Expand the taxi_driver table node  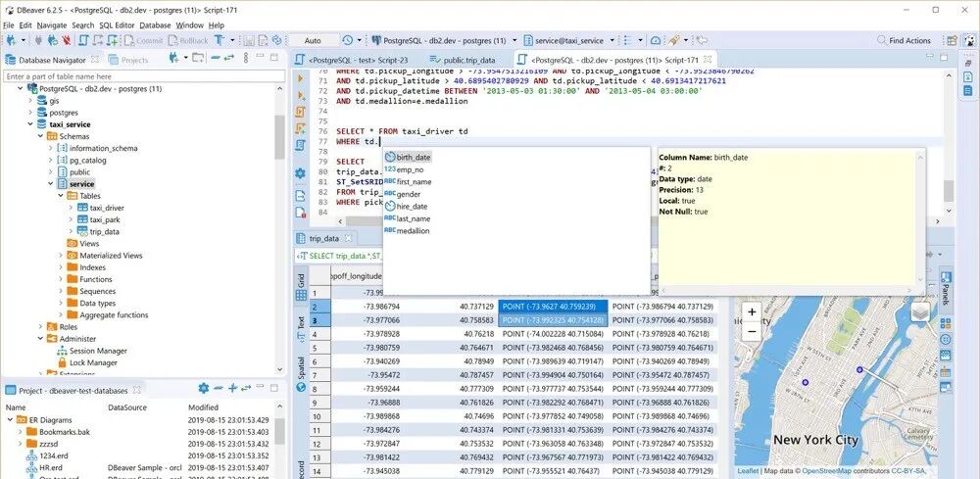71,208
